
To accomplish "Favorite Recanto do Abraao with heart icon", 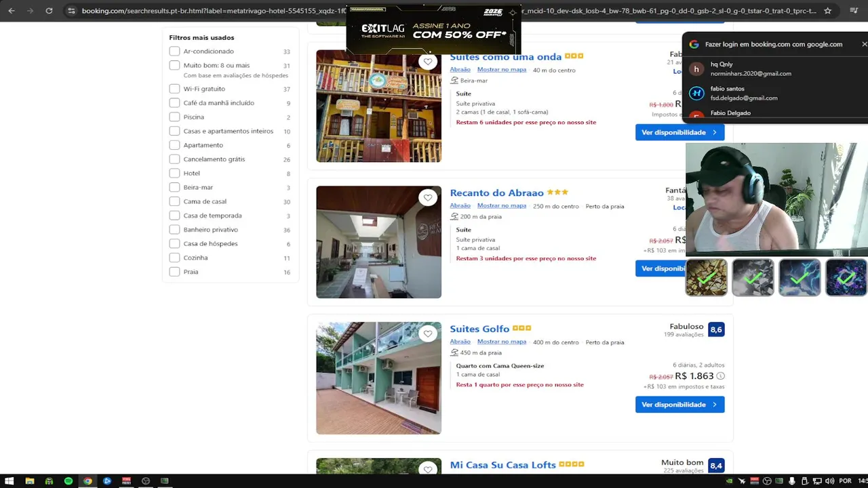I will (x=428, y=197).
